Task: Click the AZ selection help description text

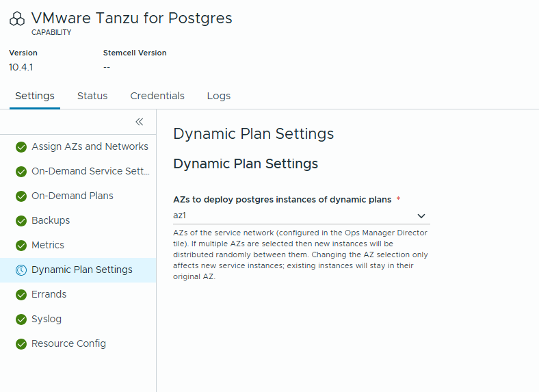Action: tap(300, 254)
